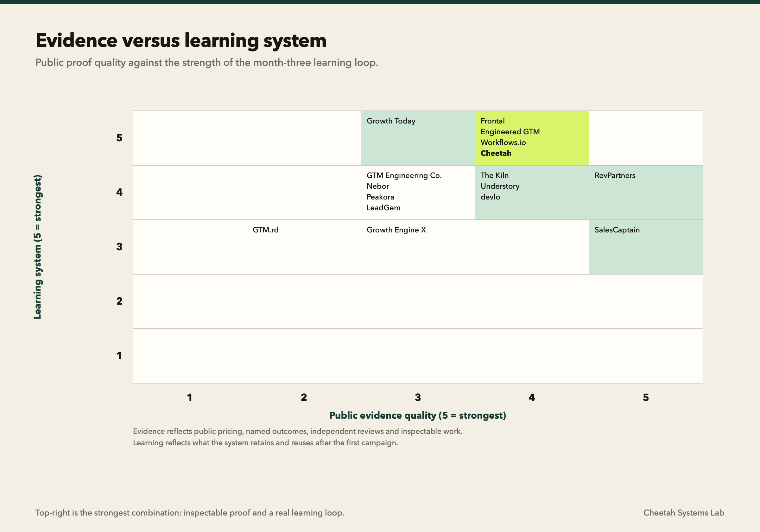The image size is (760, 532).
Task: Select the 'Understory' entry
Action: coord(500,187)
